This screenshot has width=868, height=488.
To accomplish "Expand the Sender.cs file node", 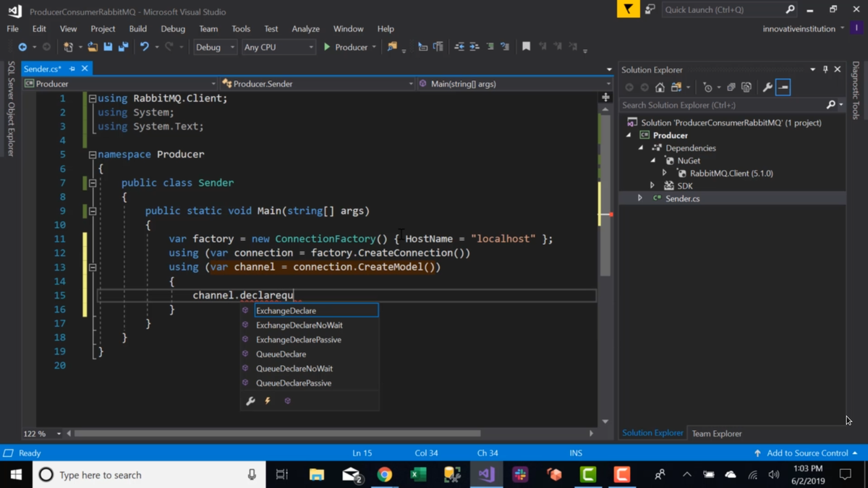I will [640, 198].
